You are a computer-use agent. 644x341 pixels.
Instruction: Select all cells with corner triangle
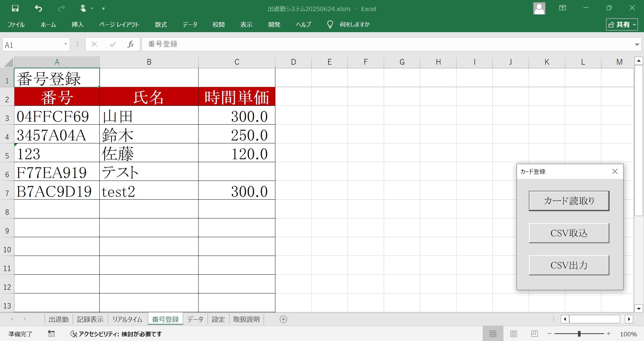pos(8,62)
